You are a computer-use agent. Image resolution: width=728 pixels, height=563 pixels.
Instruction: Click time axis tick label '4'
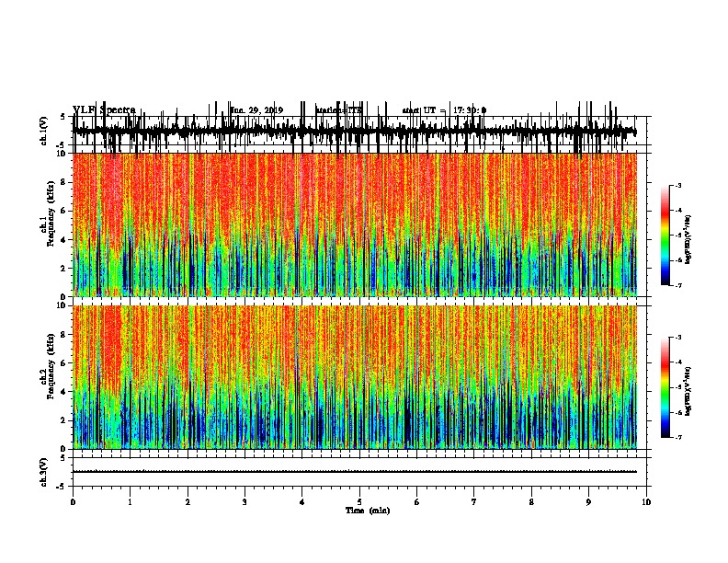(302, 502)
